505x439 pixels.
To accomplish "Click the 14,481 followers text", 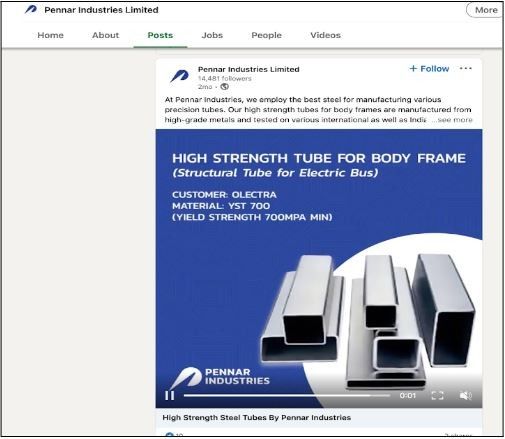I will coord(224,79).
